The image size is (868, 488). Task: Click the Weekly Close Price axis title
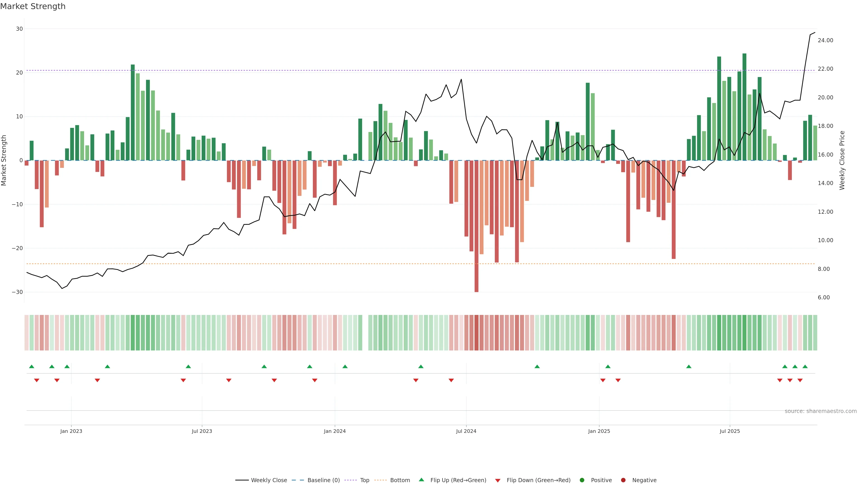842,160
